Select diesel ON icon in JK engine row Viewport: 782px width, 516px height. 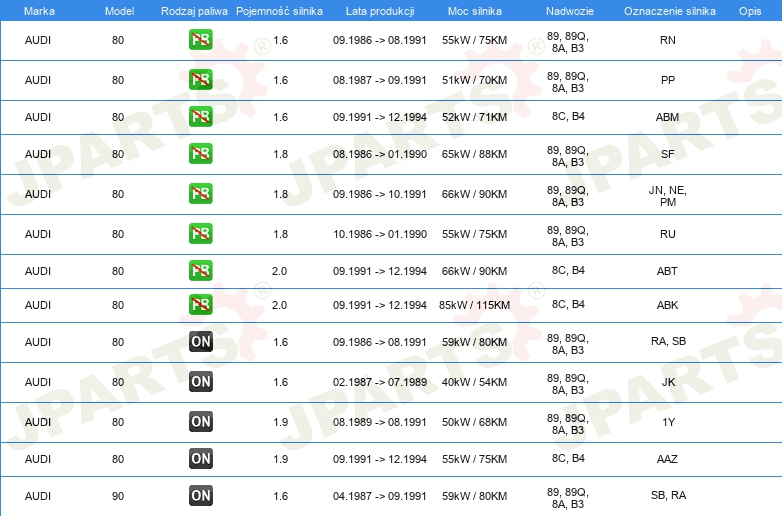[201, 381]
